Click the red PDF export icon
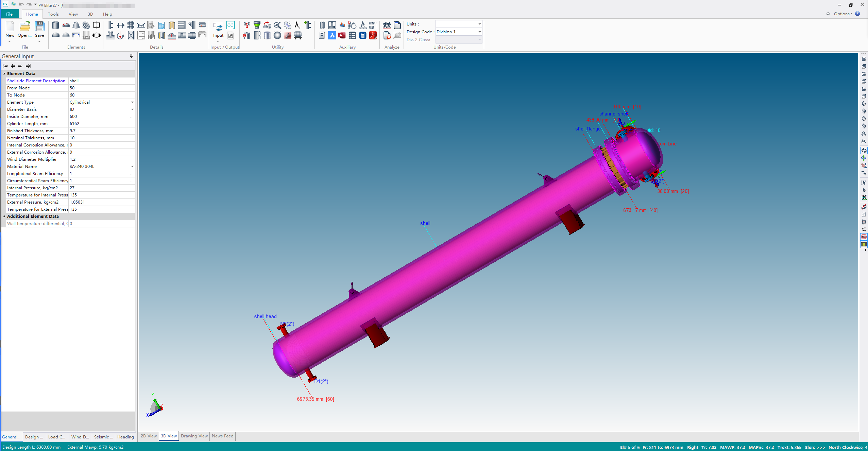Viewport: 868px width, 451px height. point(373,35)
